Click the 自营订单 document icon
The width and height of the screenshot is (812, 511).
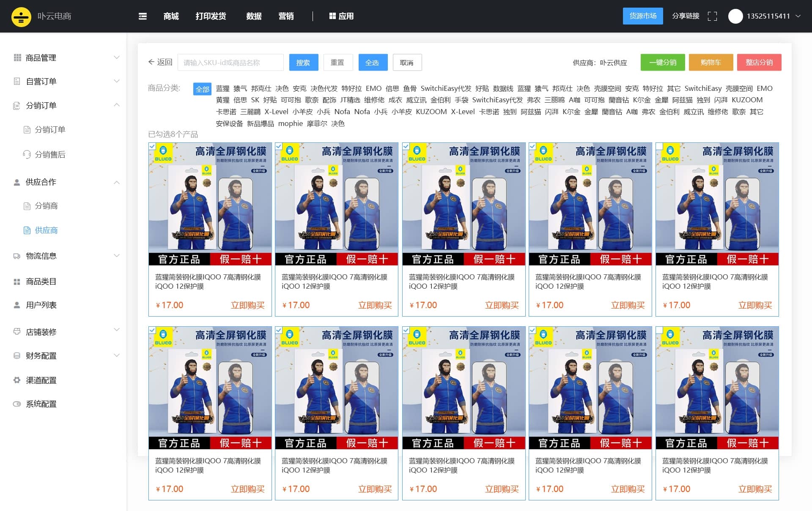click(x=17, y=81)
